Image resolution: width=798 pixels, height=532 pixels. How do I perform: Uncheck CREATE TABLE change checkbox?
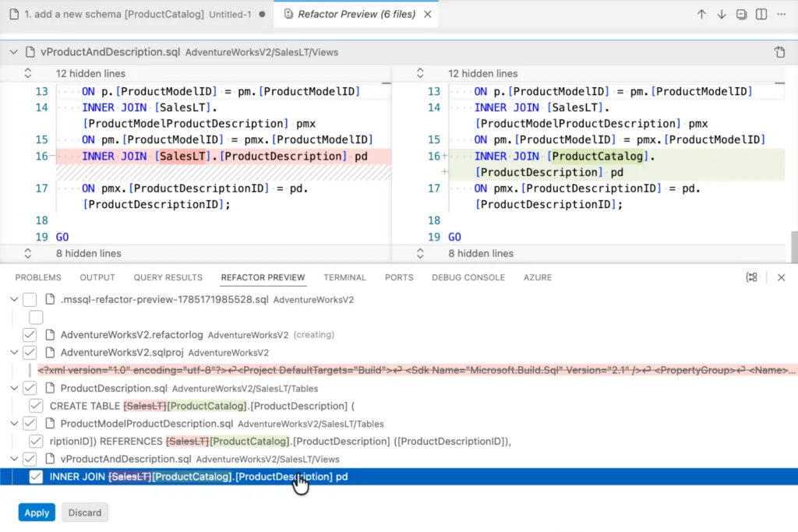coord(36,406)
